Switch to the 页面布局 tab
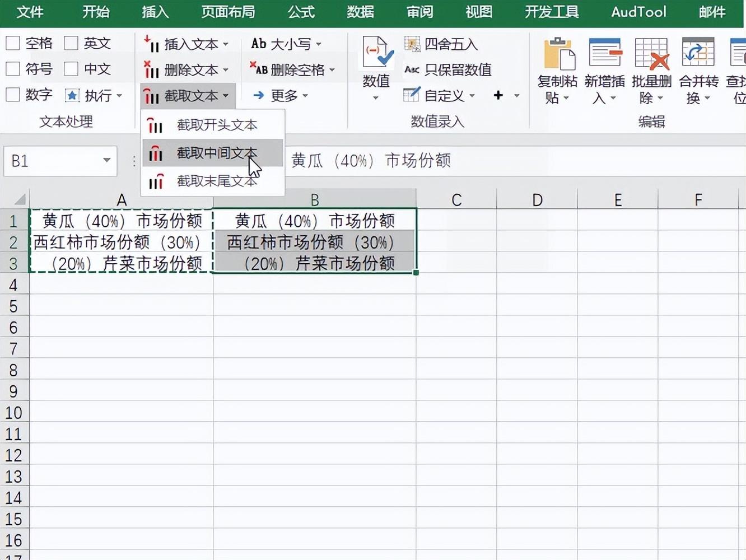Viewport: 746px width, 560px height. 228,12
